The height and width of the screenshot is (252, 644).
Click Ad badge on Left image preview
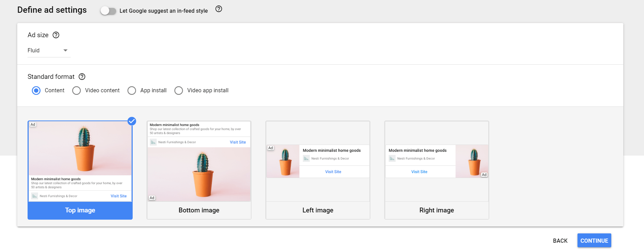tap(270, 148)
